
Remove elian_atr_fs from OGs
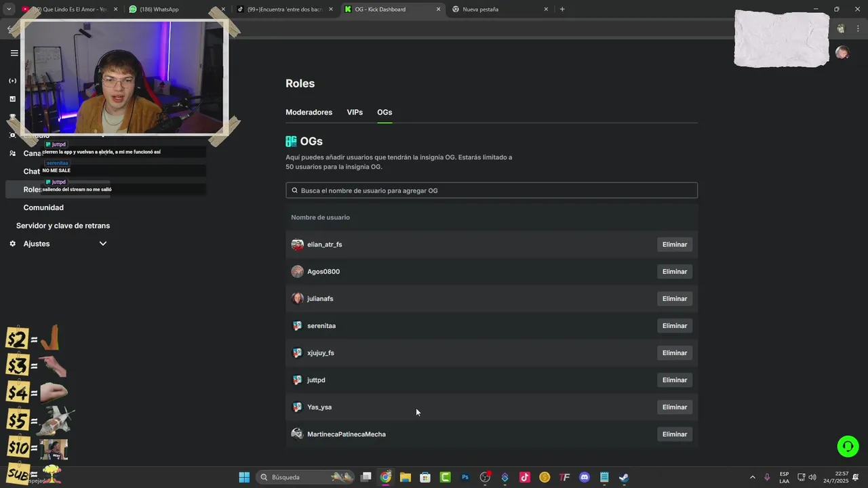pyautogui.click(x=675, y=245)
